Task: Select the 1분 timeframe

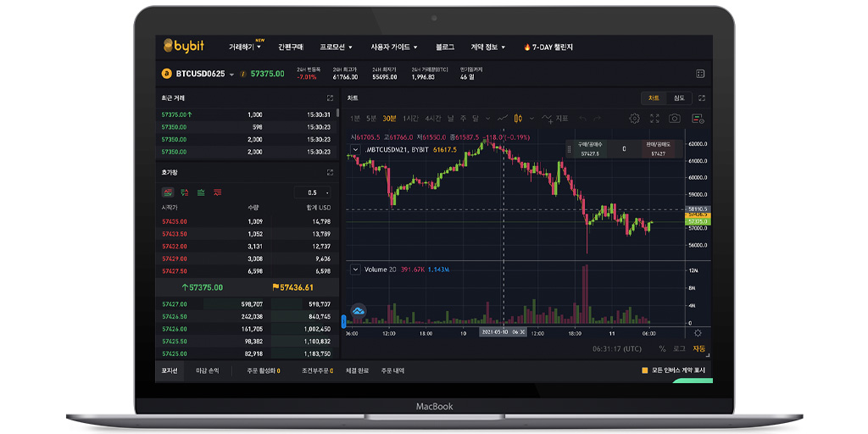Action: (355, 119)
